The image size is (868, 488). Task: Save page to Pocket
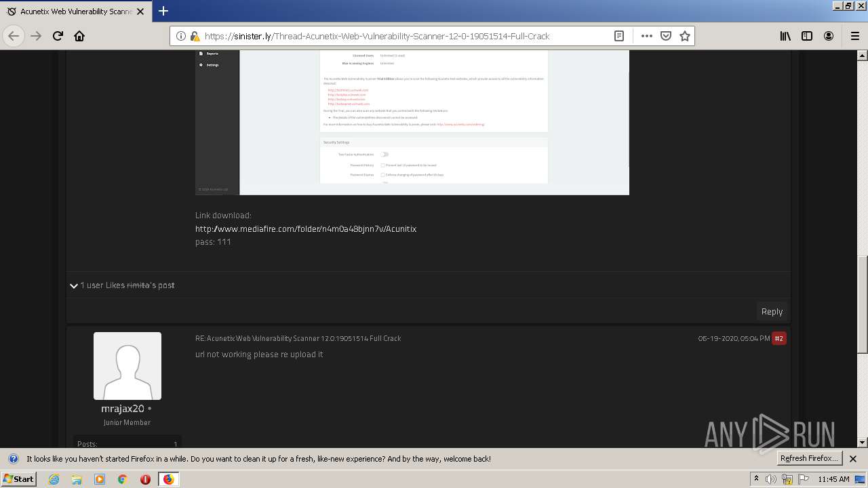click(666, 36)
